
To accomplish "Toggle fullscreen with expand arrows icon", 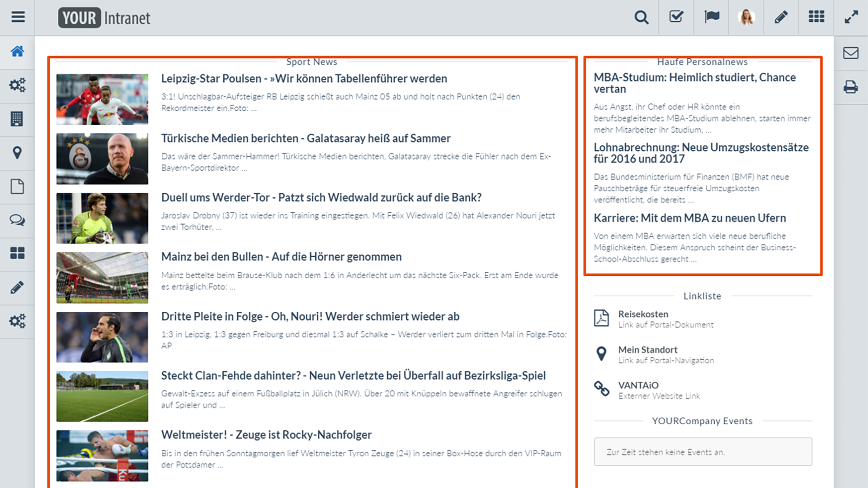I will 851,17.
